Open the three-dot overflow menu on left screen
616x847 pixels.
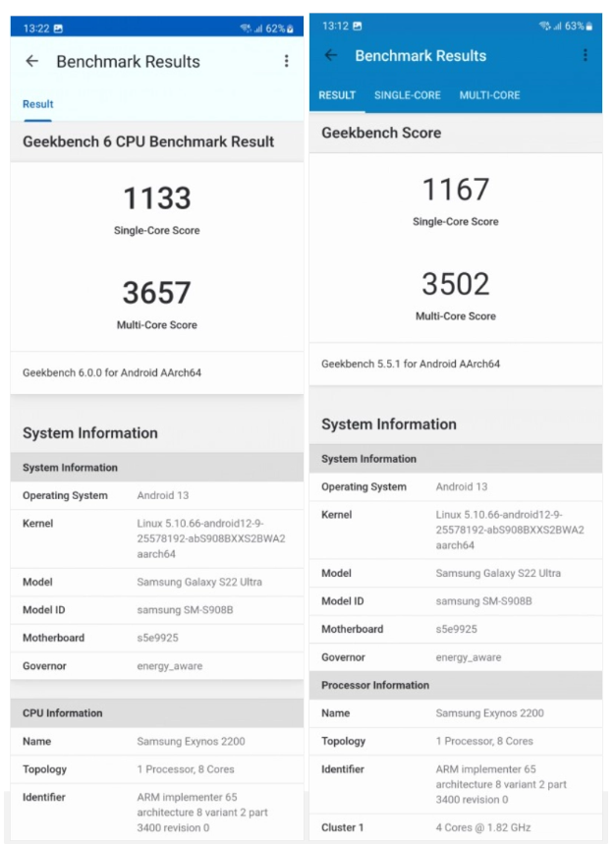point(287,61)
